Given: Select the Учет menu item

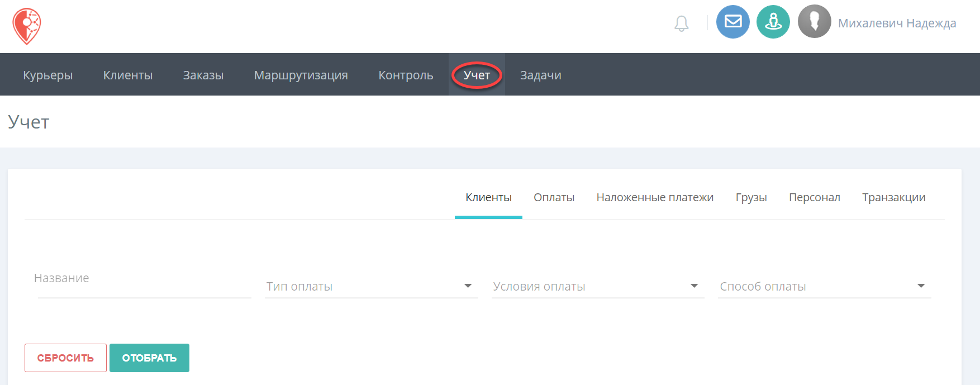Looking at the screenshot, I should click(477, 75).
